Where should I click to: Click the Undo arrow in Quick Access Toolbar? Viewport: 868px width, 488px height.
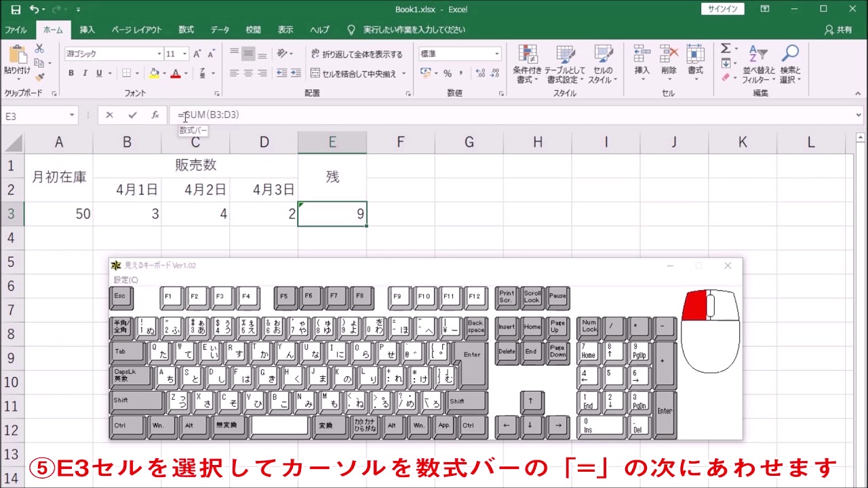pos(34,9)
